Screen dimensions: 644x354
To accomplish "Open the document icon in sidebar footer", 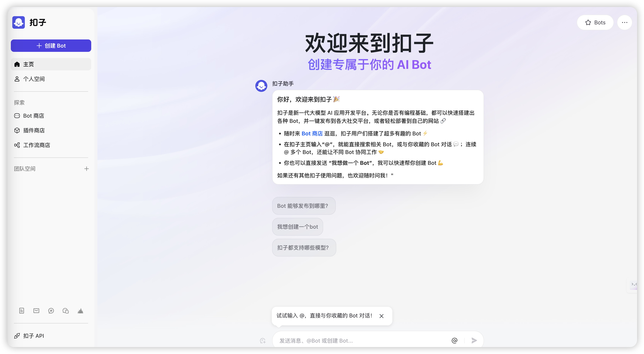I will [22, 311].
